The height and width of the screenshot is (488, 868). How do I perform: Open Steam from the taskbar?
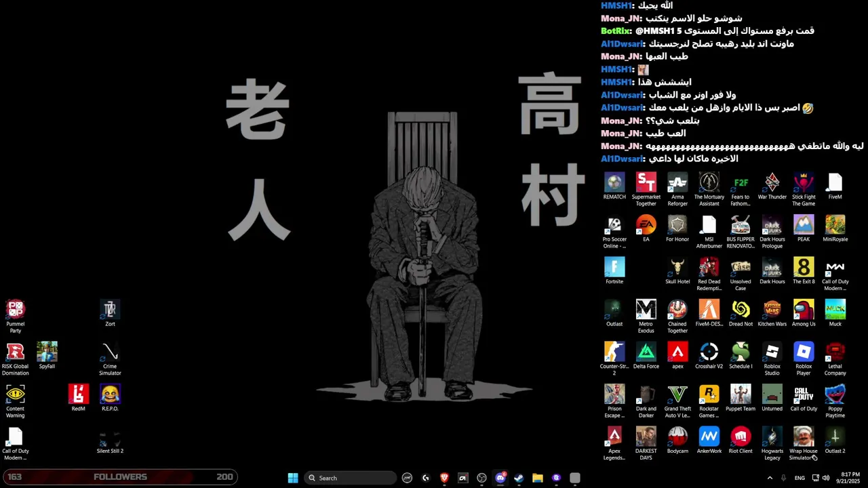click(519, 478)
